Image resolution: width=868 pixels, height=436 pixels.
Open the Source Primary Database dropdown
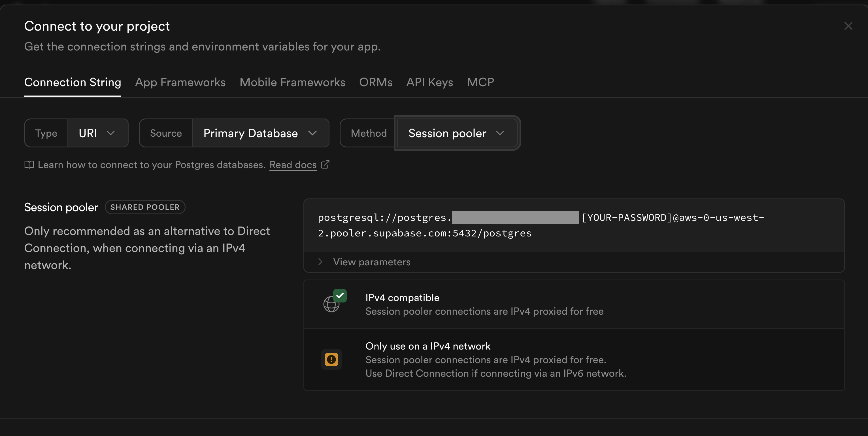click(x=260, y=133)
